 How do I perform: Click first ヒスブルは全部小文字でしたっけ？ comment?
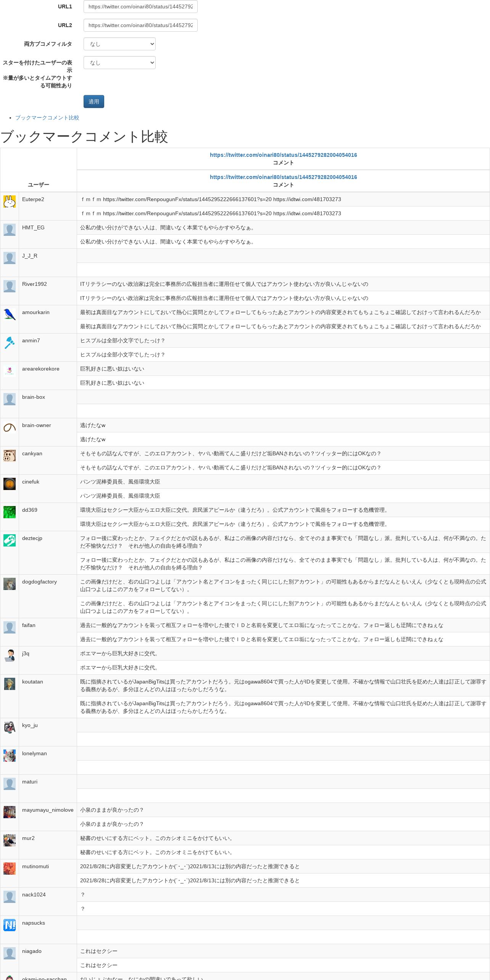[x=122, y=340]
